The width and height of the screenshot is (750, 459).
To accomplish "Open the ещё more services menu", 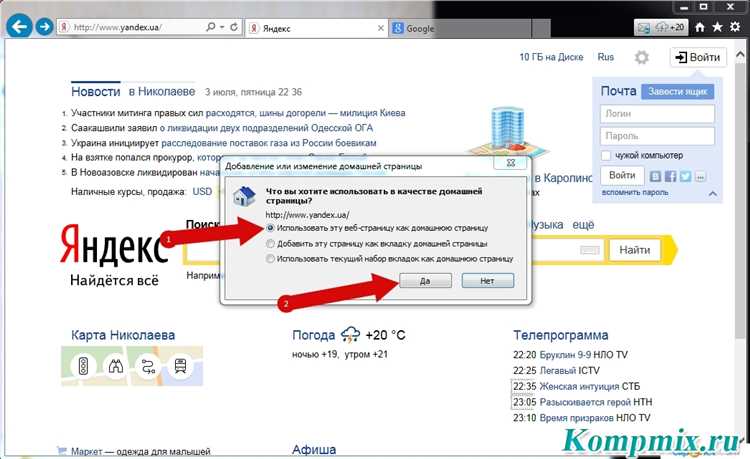I will tap(583, 225).
